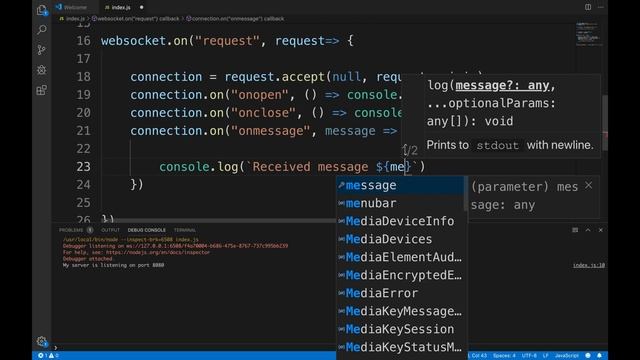Viewport: 640px width, 360px height.
Task: Open the Run and Debug view
Action: [42, 70]
